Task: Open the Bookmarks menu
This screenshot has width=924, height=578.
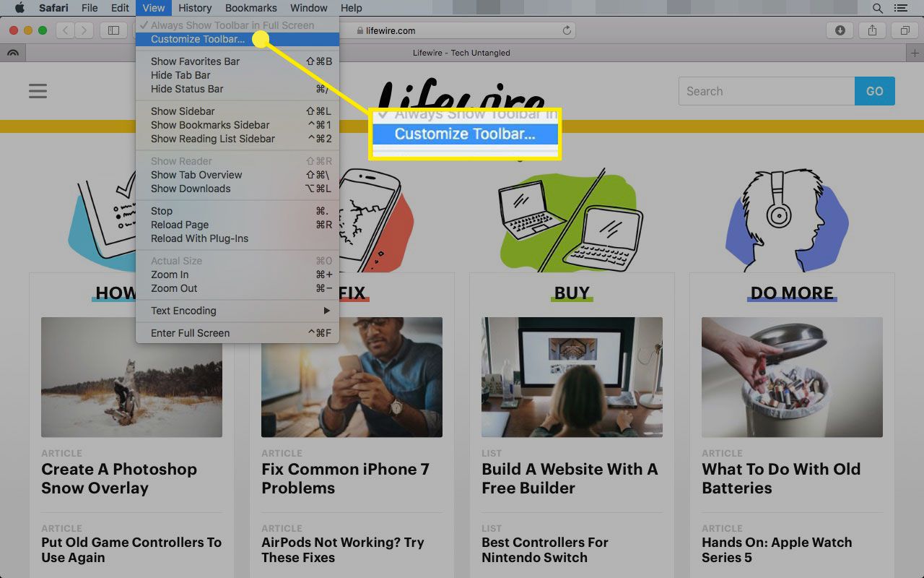Action: [250, 8]
